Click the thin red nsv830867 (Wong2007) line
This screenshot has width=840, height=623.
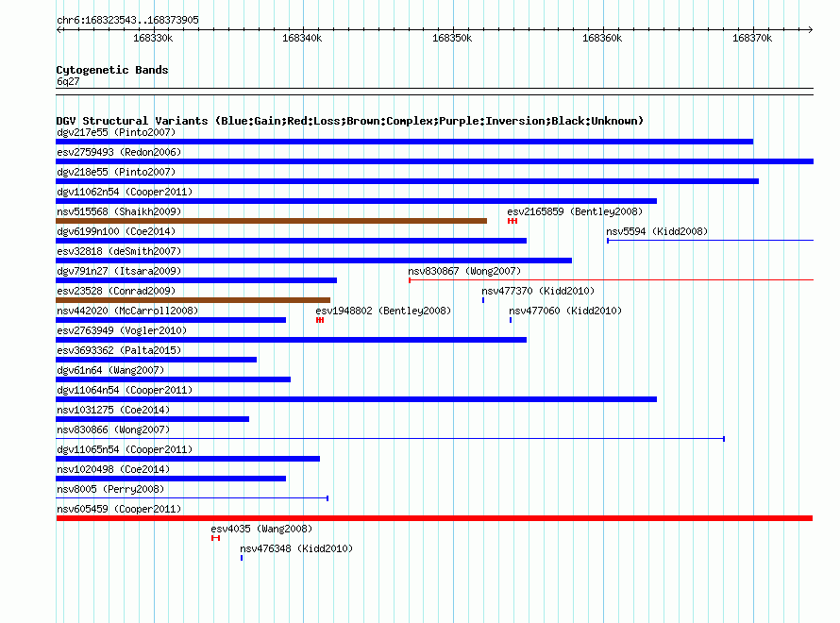click(612, 279)
